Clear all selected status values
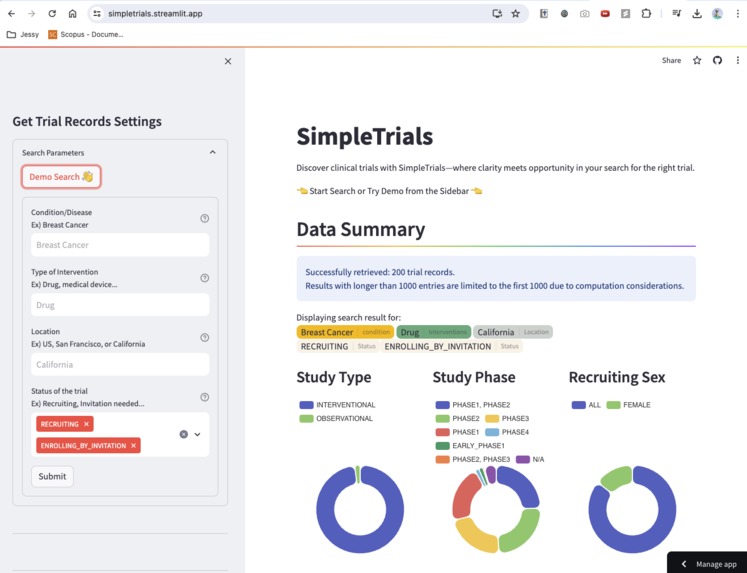 [x=183, y=434]
